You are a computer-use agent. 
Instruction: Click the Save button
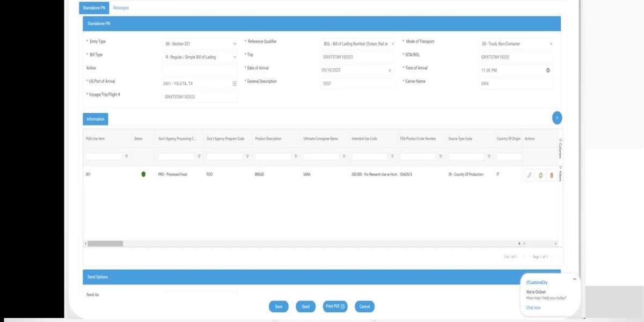coord(278,306)
